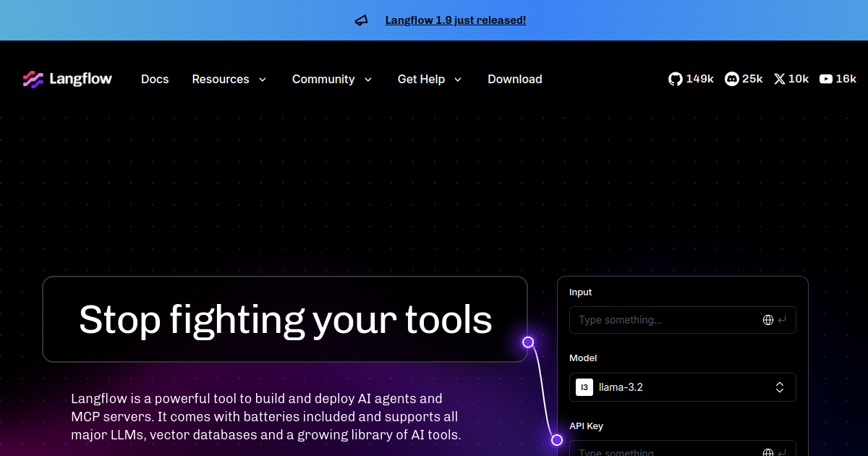The width and height of the screenshot is (868, 456).
Task: Click the megaphone announcement icon
Action: [x=362, y=20]
